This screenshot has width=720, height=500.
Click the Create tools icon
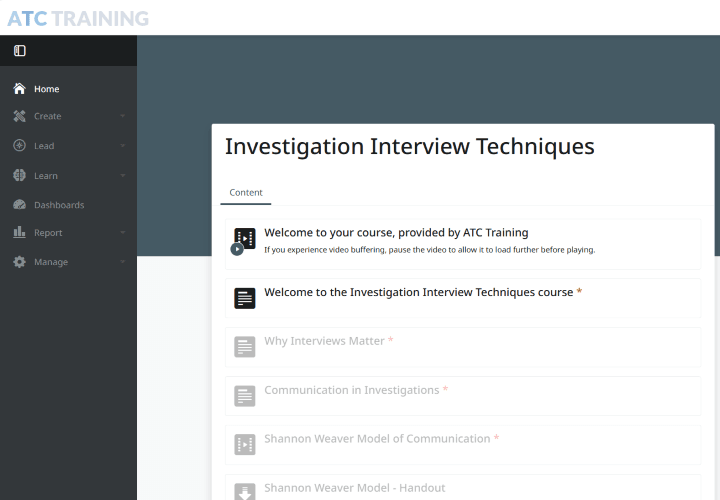[20, 116]
